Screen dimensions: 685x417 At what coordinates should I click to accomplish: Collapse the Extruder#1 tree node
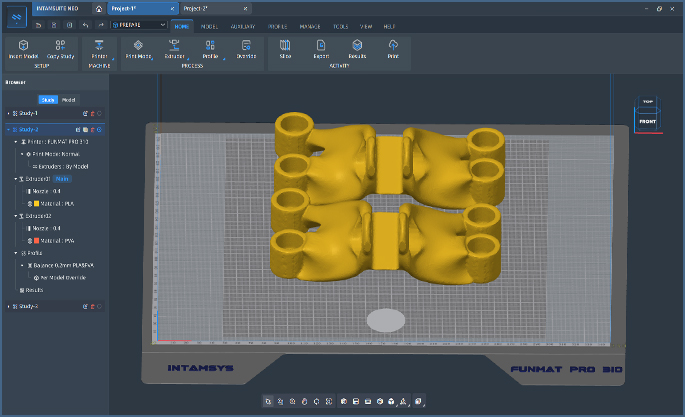[16, 179]
